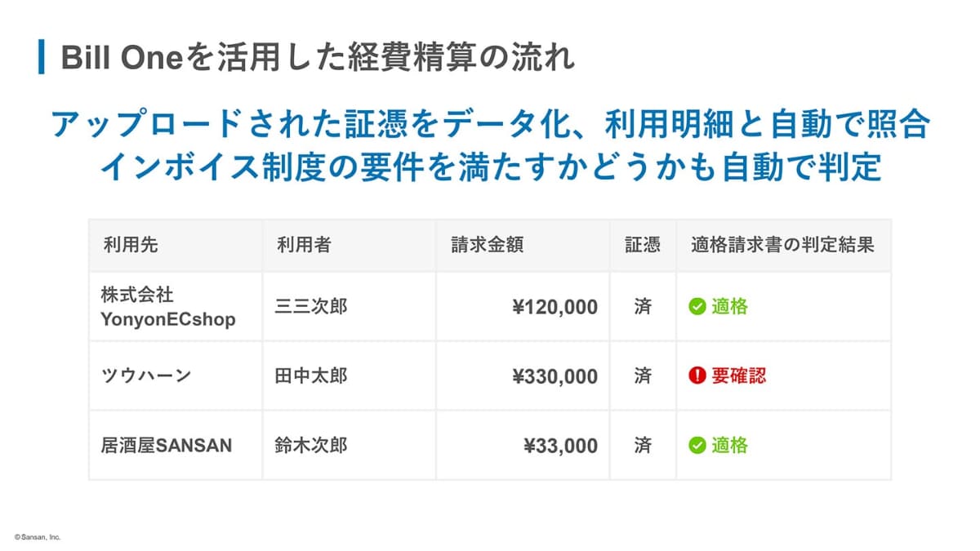The width and height of the screenshot is (980, 551).
Task: Select user 田中太郎
Action: (311, 376)
